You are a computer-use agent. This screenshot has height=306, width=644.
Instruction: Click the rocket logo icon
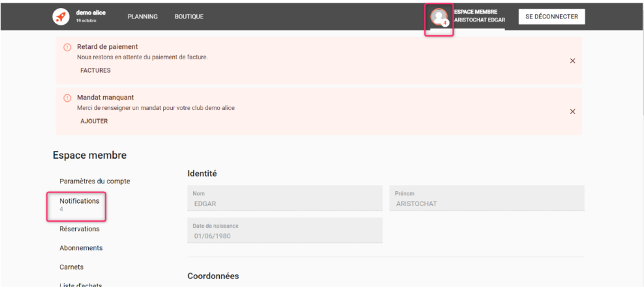pyautogui.click(x=61, y=17)
